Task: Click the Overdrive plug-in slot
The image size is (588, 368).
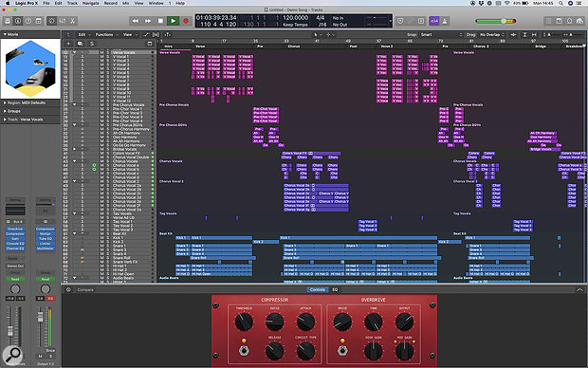Action: tap(15, 229)
